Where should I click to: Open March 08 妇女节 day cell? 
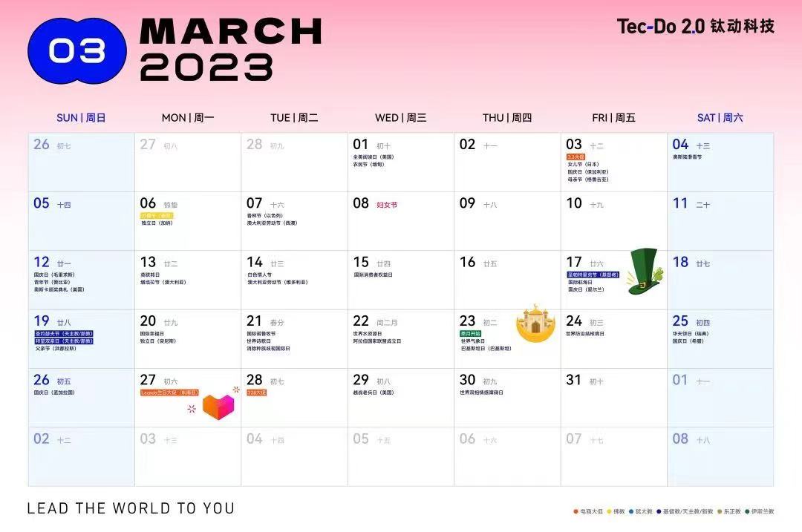point(400,221)
